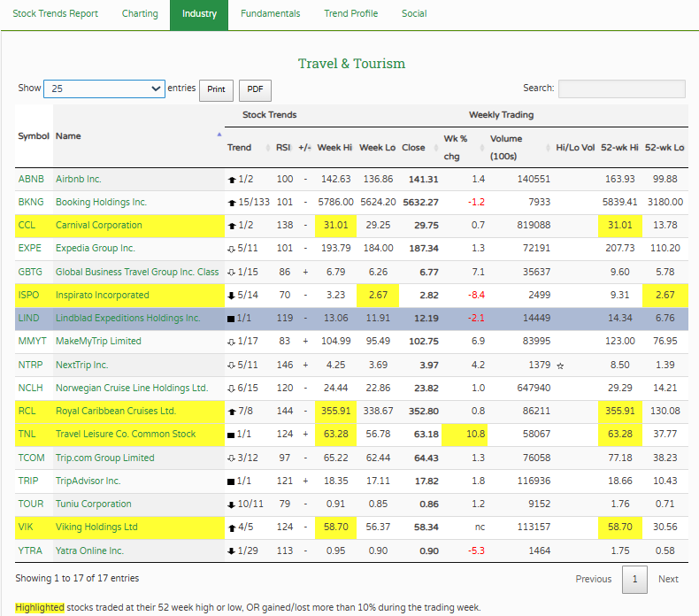699x616 pixels.
Task: Click the trend arrow in GBTG row
Action: [x=231, y=273]
